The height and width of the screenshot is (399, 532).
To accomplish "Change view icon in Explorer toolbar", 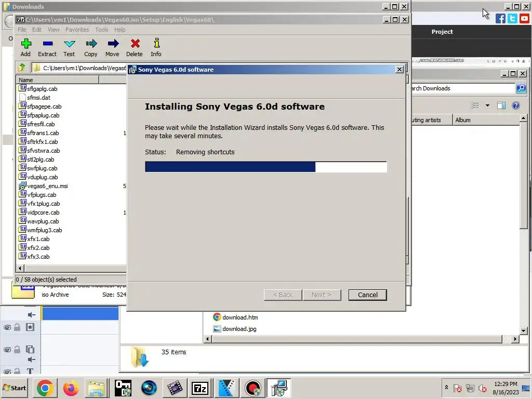I will (x=475, y=105).
